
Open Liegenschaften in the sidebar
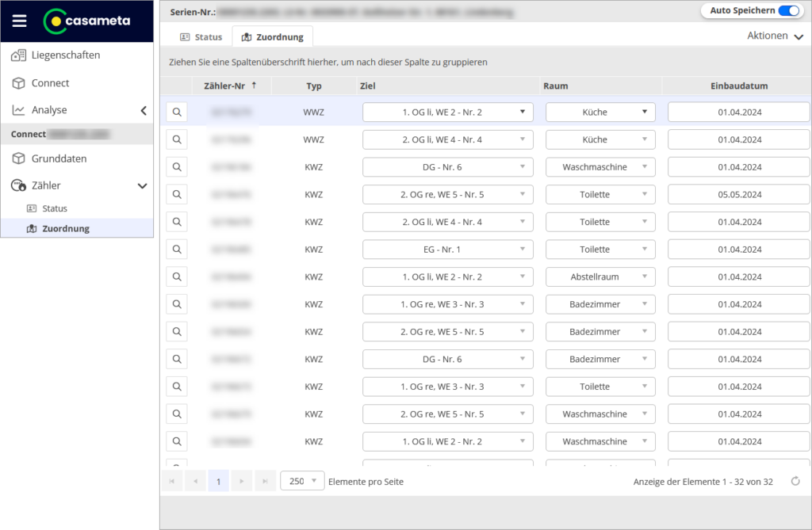point(66,55)
